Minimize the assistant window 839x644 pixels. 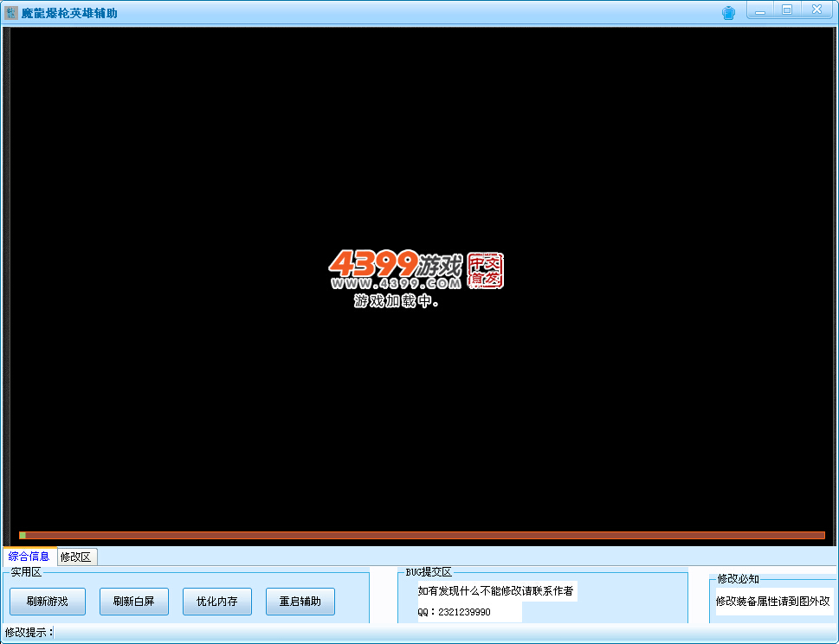[x=760, y=10]
